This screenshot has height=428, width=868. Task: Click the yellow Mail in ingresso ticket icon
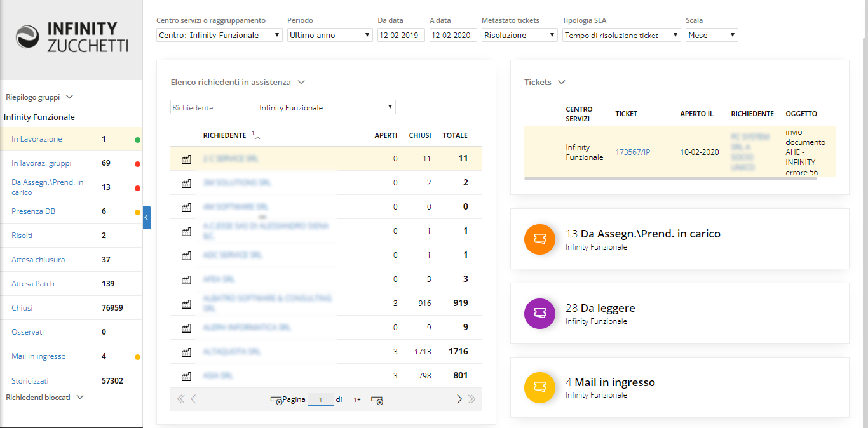pos(540,388)
